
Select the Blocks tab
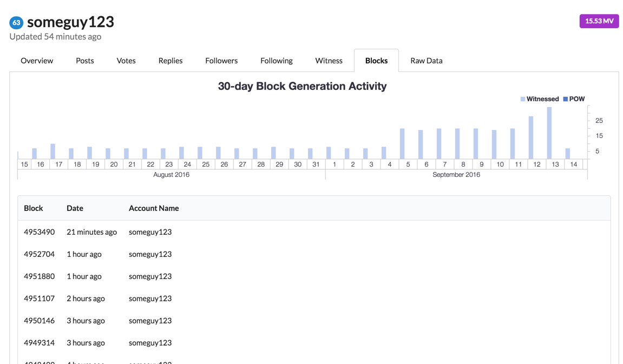[376, 61]
